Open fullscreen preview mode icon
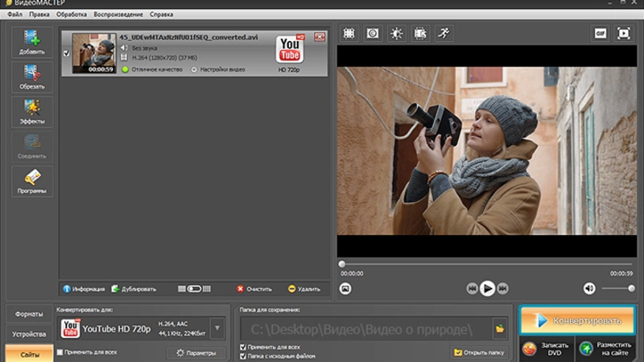Image resolution: width=644 pixels, height=362 pixels. [x=624, y=33]
